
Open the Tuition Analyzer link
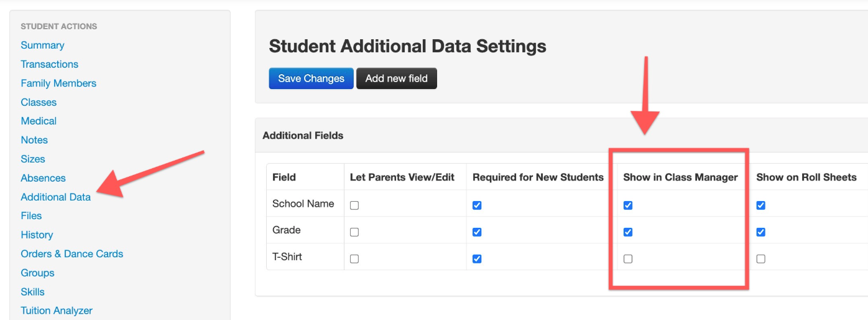coord(57,311)
